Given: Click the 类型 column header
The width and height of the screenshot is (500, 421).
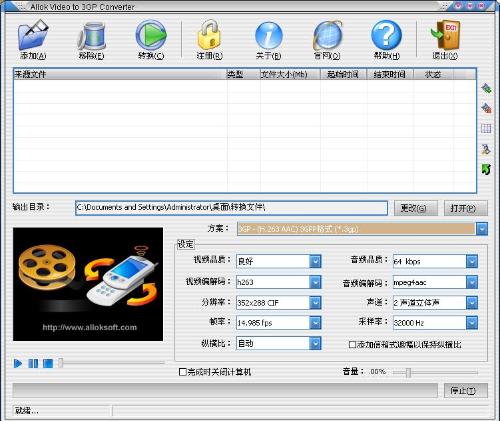Looking at the screenshot, I should pos(243,74).
